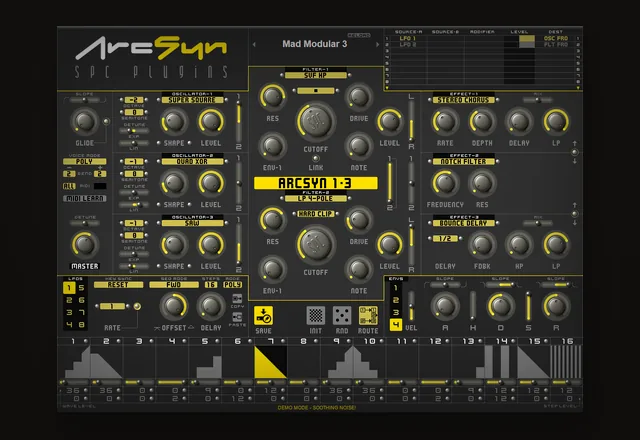Click the Filter-1 Cutoff knob
Screen dimensions: 640x440
click(x=316, y=121)
